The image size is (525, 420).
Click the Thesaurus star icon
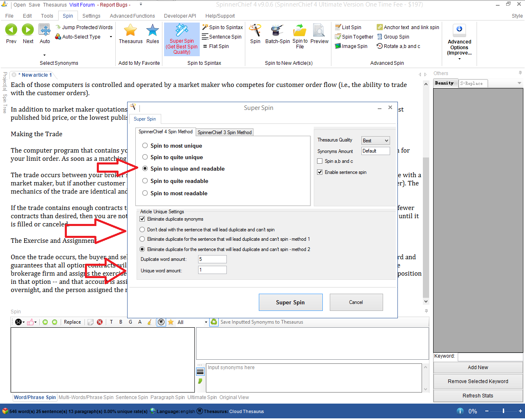130,30
